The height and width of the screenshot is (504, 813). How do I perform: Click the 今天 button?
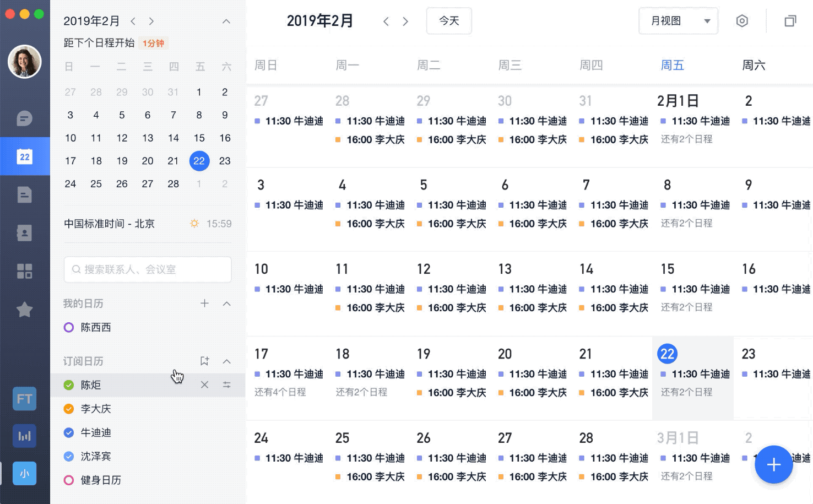coord(449,20)
